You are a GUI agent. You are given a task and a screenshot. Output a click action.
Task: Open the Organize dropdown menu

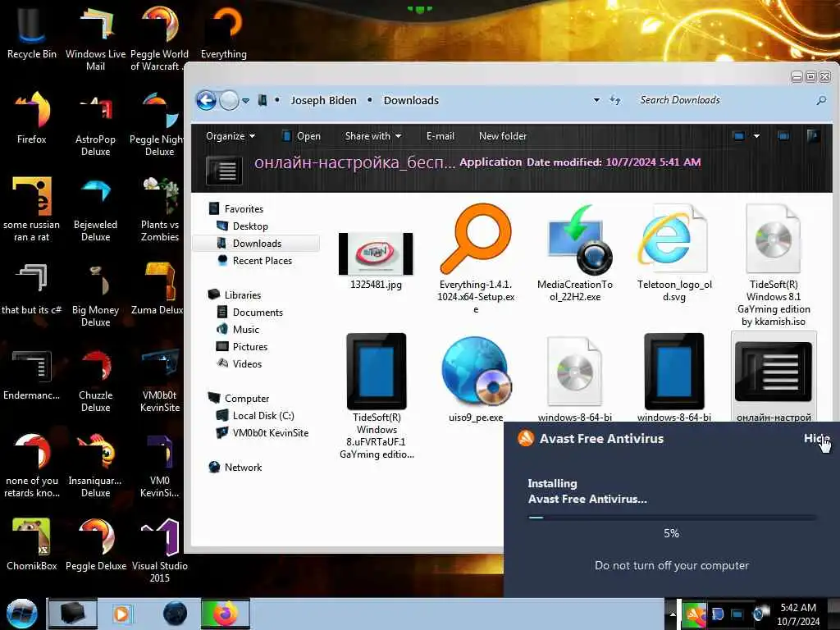[x=231, y=136]
